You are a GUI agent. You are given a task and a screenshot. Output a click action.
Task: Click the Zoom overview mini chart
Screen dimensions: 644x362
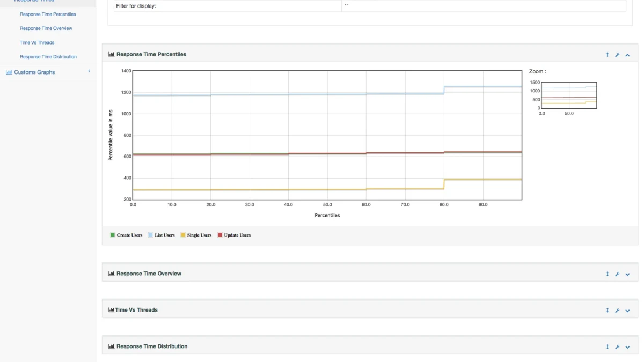569,95
